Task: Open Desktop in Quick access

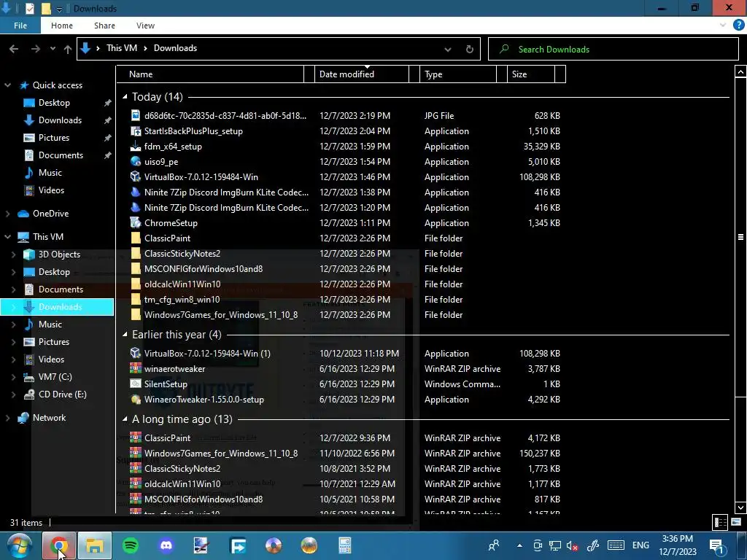Action: pos(54,102)
